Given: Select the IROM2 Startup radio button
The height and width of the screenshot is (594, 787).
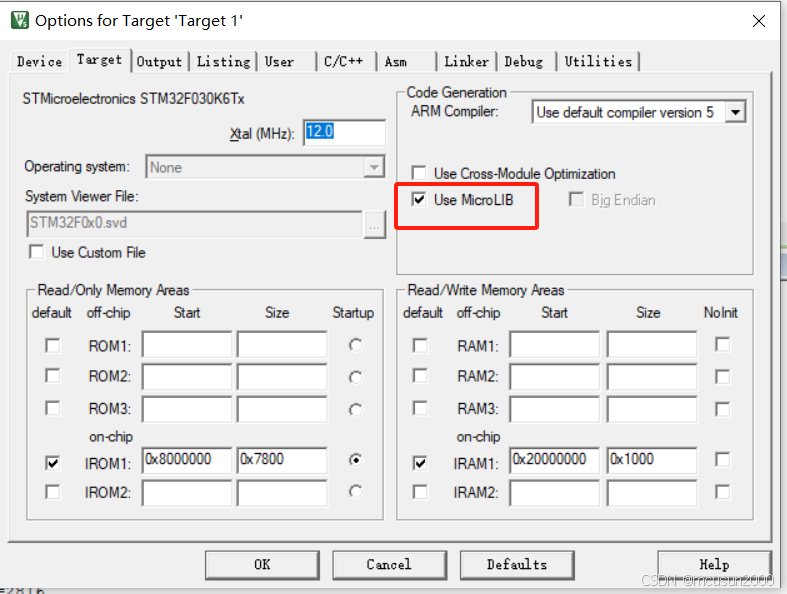Looking at the screenshot, I should coord(355,492).
